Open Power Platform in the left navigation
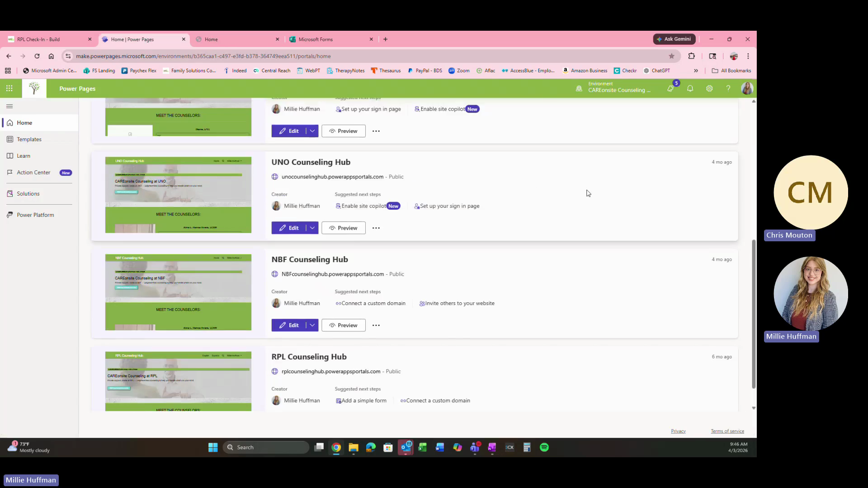Viewport: 868px width, 488px height. coord(40,215)
